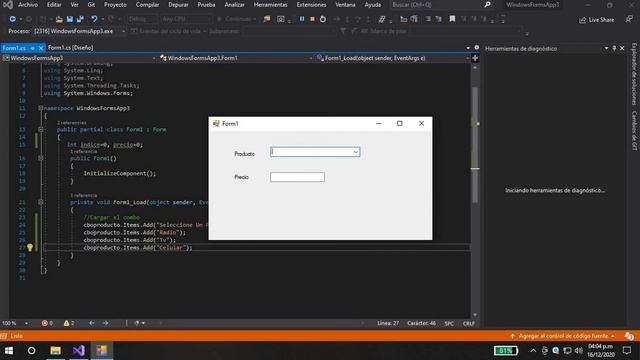Open the Herramientas menu
The width and height of the screenshot is (640, 360).
271,5
